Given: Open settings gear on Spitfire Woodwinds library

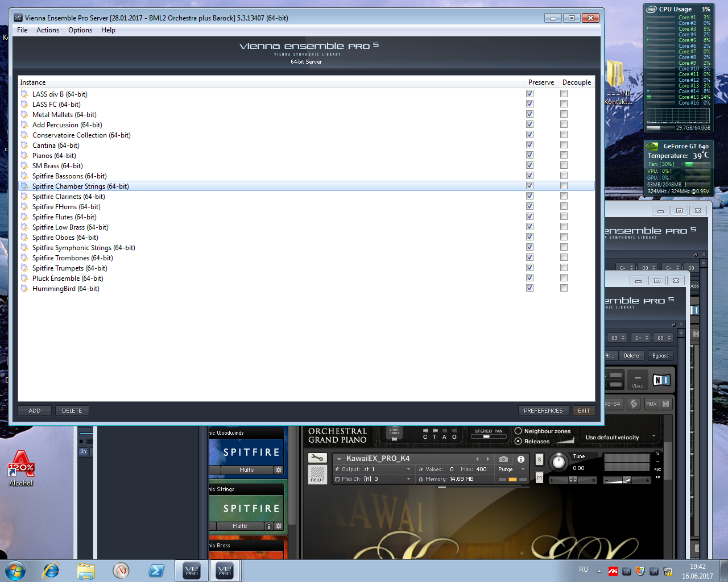Looking at the screenshot, I should pos(279,470).
